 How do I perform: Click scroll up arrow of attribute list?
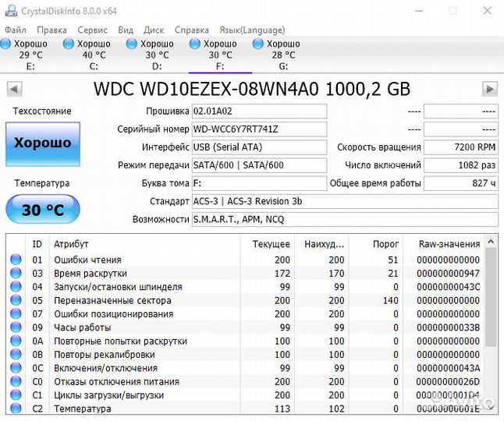coord(491,242)
